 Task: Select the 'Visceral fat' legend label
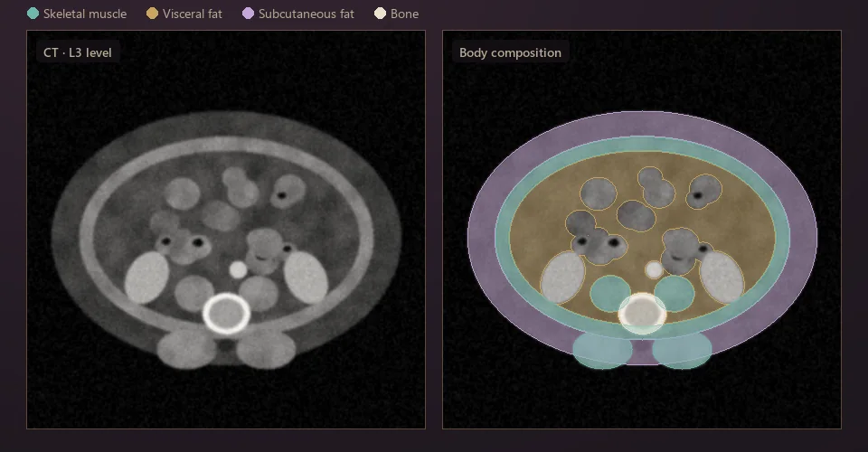click(193, 14)
